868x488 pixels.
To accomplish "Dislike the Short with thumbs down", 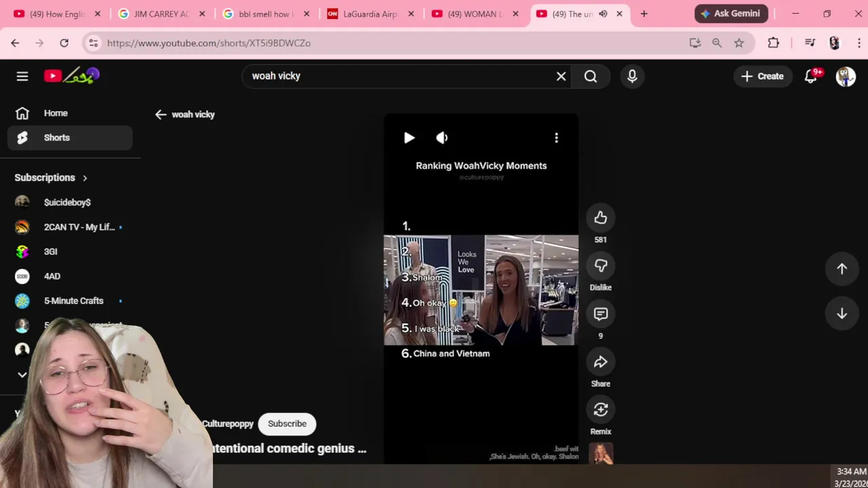I will 600,266.
